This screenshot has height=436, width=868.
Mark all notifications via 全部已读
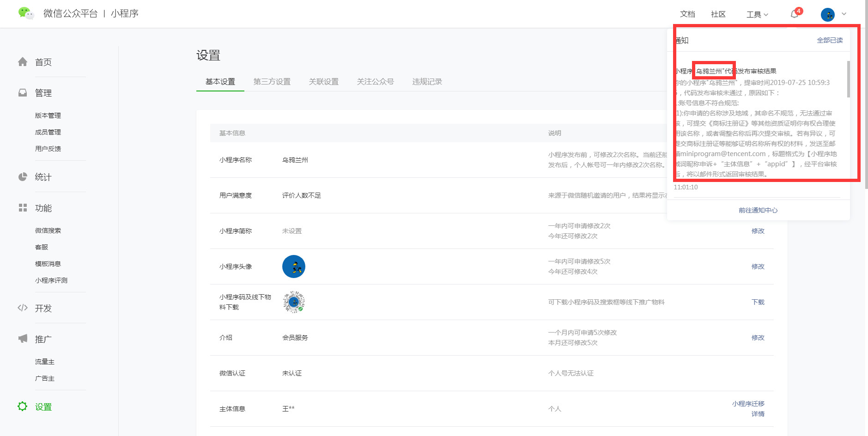830,40
